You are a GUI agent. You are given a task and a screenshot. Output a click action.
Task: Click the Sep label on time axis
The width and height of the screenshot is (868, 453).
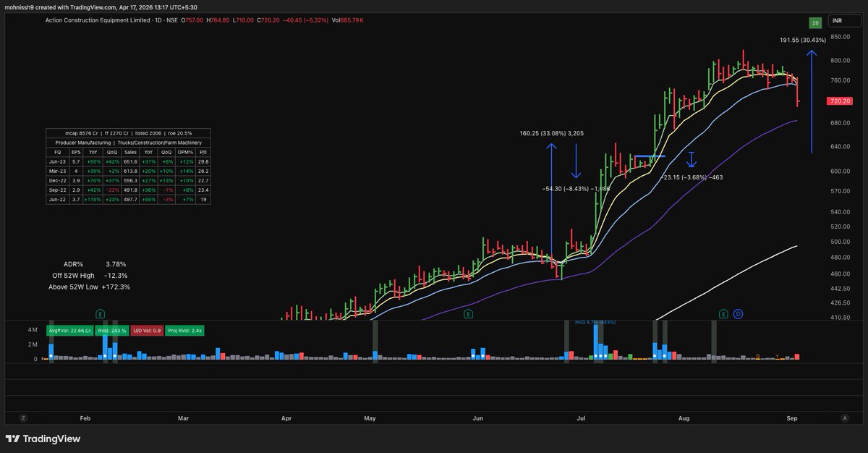coord(791,418)
